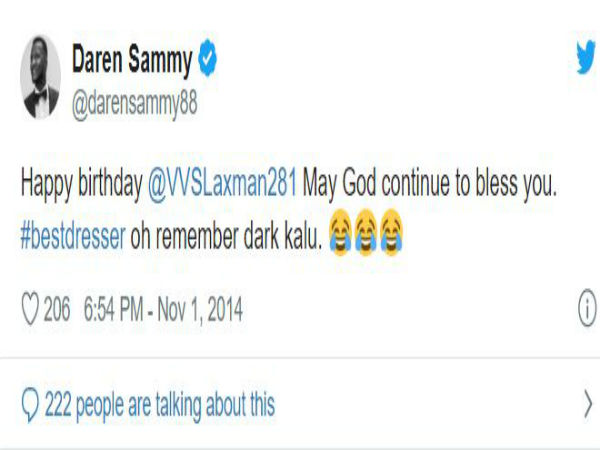Click the last laughing-tears emoji
The image size is (600, 450).
(391, 232)
